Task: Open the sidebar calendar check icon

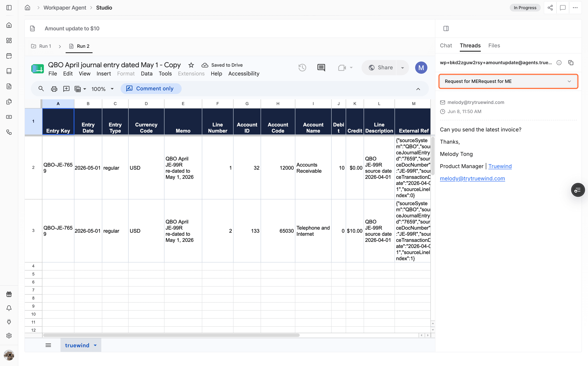Action: click(9, 56)
